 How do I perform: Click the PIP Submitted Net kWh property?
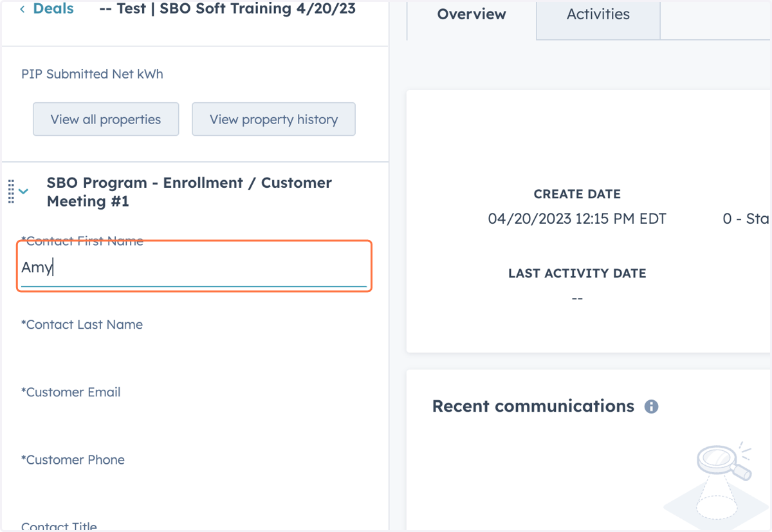pyautogui.click(x=92, y=74)
